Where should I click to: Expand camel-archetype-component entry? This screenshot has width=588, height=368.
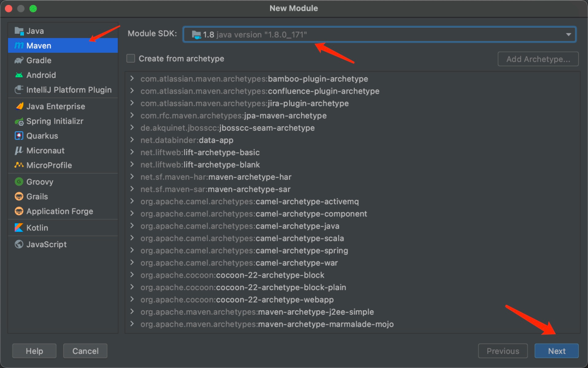point(132,213)
